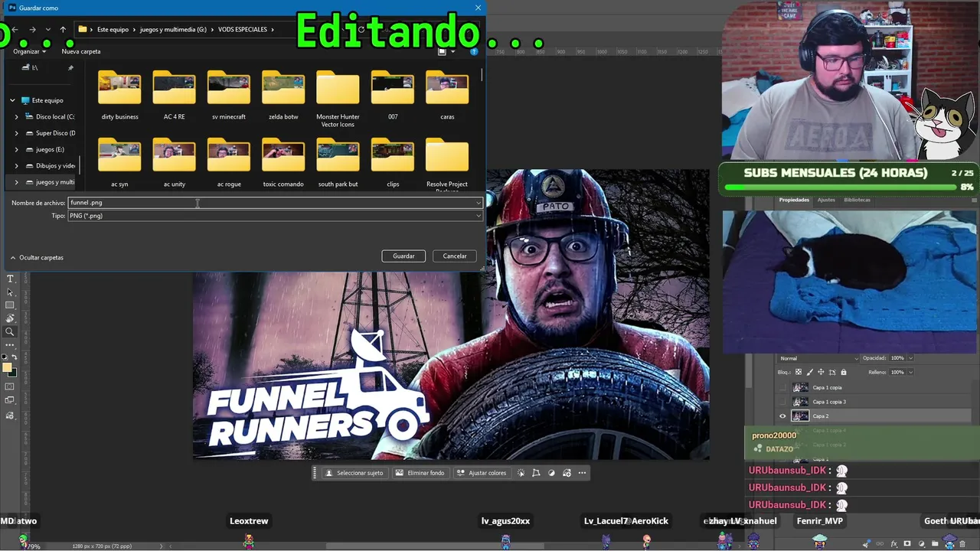Open the dirty business folder
This screenshot has width=980, height=551.
[x=119, y=96]
